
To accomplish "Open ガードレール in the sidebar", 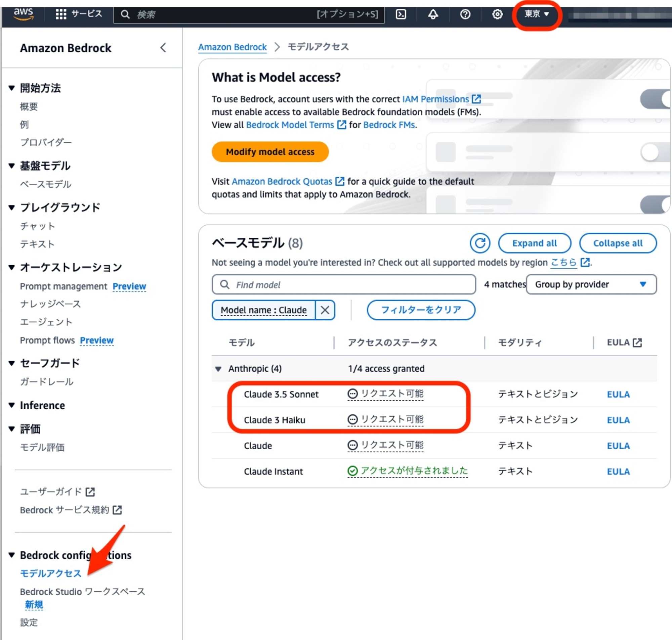I will (x=46, y=381).
